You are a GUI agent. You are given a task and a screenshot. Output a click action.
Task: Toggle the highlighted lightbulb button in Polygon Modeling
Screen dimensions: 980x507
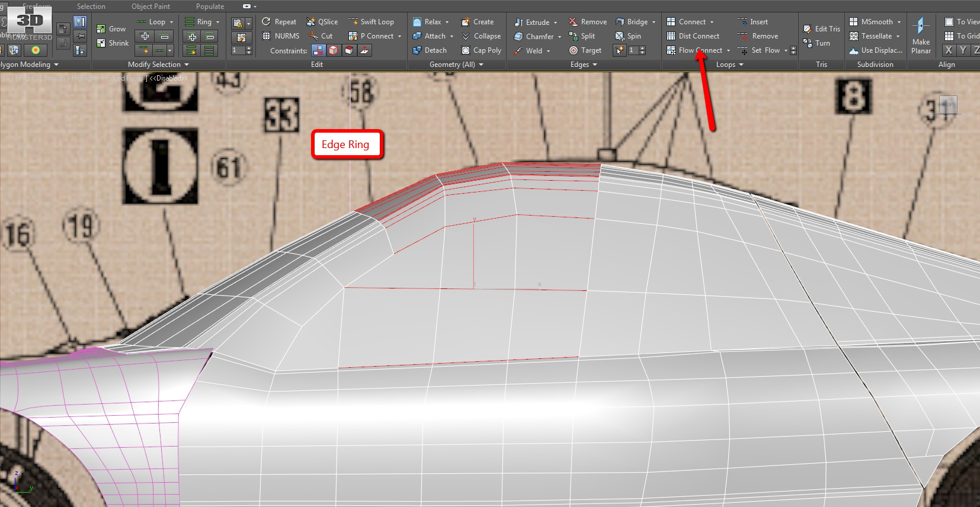coord(80,22)
